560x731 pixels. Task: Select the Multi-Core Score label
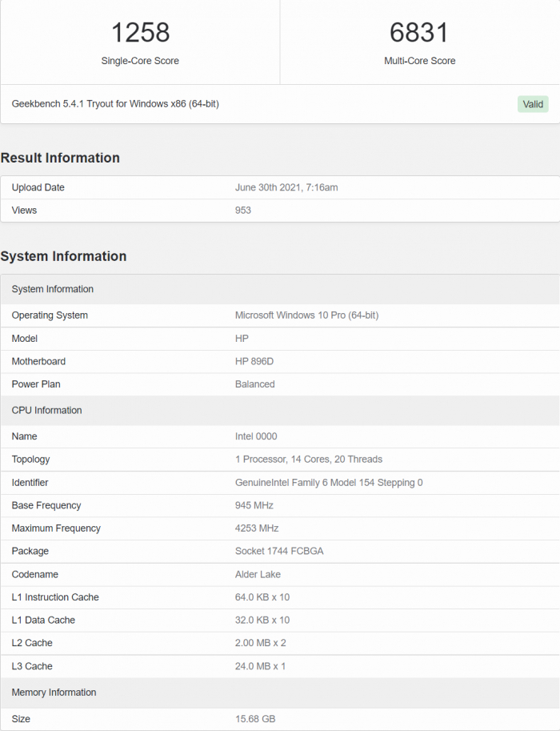click(x=419, y=61)
